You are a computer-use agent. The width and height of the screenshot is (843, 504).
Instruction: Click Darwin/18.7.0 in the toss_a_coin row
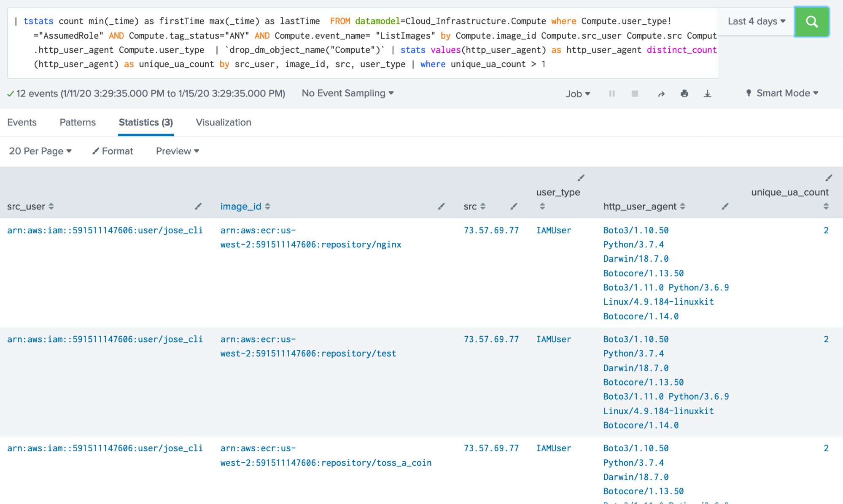[x=636, y=477]
